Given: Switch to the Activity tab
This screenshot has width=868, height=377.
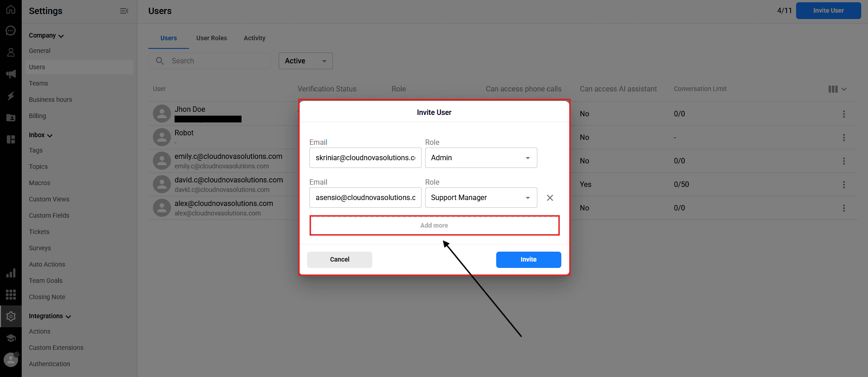Looking at the screenshot, I should pyautogui.click(x=255, y=38).
